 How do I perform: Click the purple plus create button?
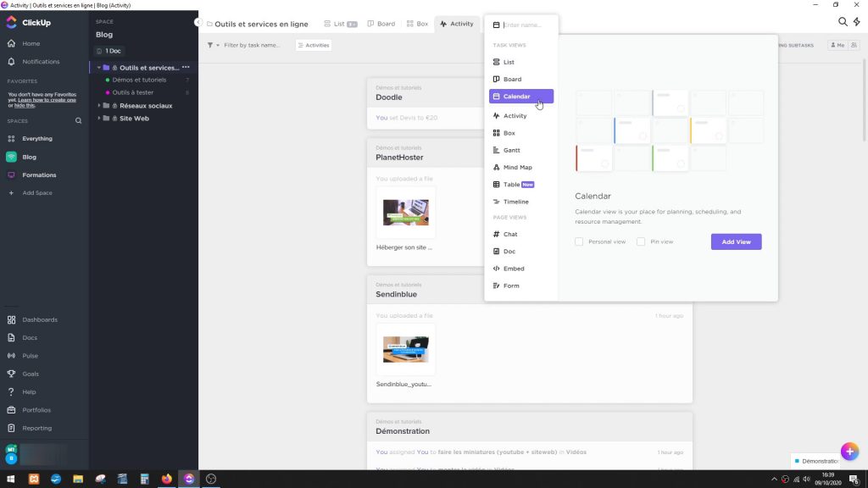849,452
